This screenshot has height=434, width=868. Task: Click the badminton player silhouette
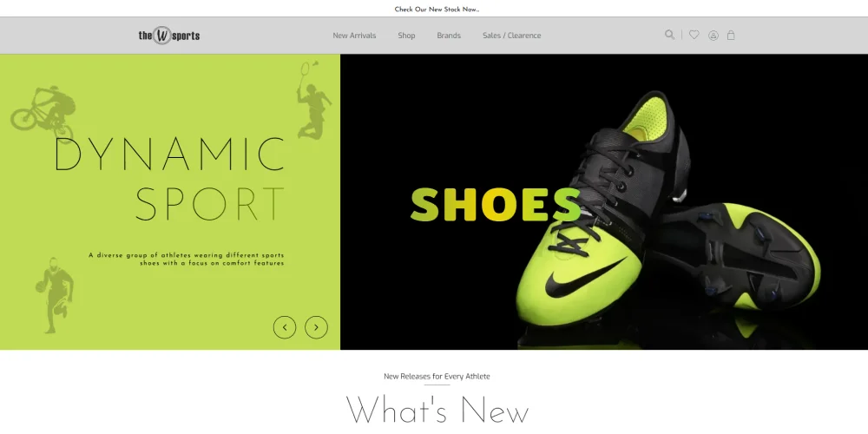313,102
